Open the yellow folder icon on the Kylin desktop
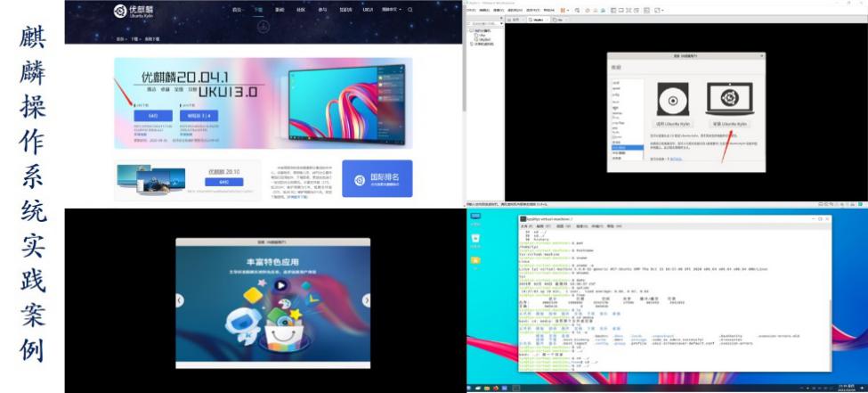 475,260
